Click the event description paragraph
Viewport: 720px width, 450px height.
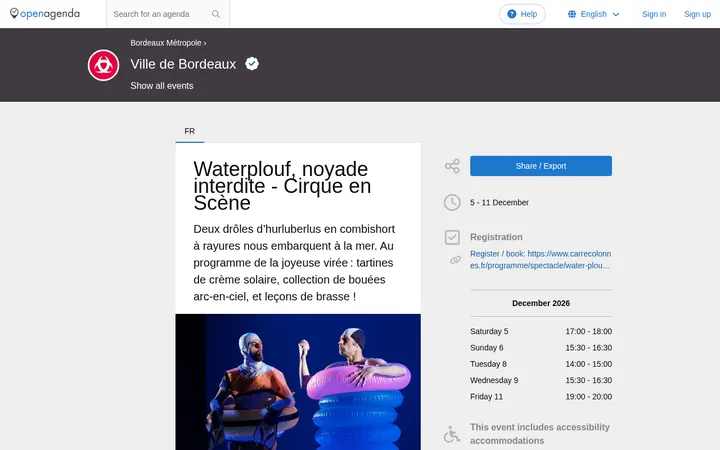[294, 263]
